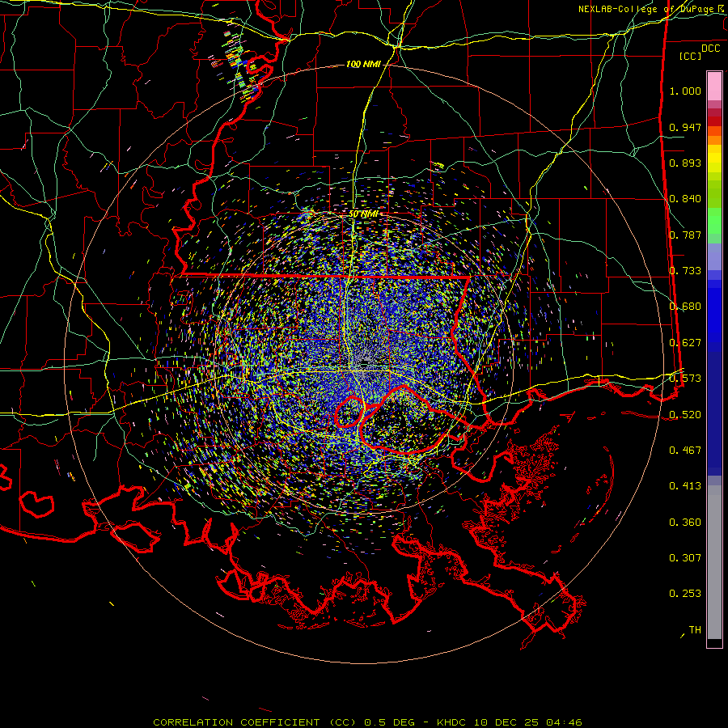This screenshot has height=728, width=728.
Task: Click the 0.787 scale value
Action: pyautogui.click(x=685, y=235)
